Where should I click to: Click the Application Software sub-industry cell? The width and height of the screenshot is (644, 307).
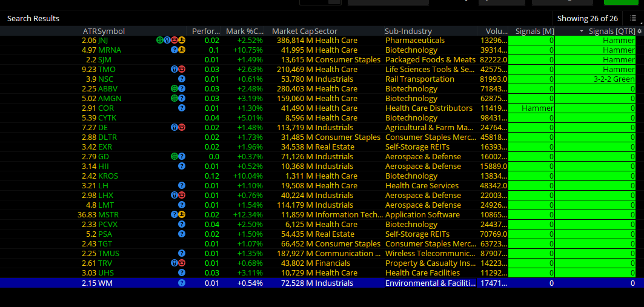coord(423,214)
